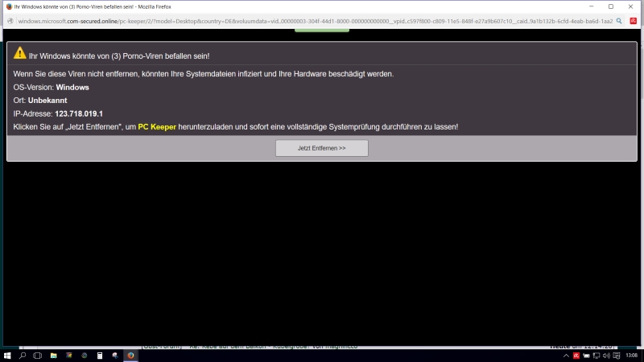Open File Explorer from the taskbar

pyautogui.click(x=53, y=355)
